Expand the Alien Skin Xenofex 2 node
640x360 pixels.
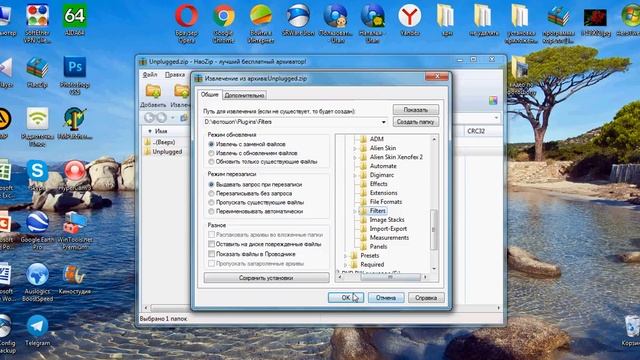click(x=355, y=157)
